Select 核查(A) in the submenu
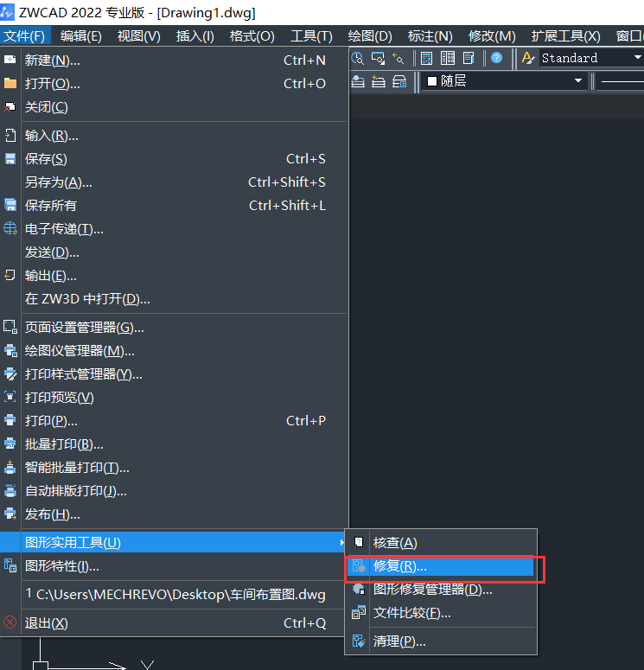This screenshot has width=644, height=670. click(440, 543)
